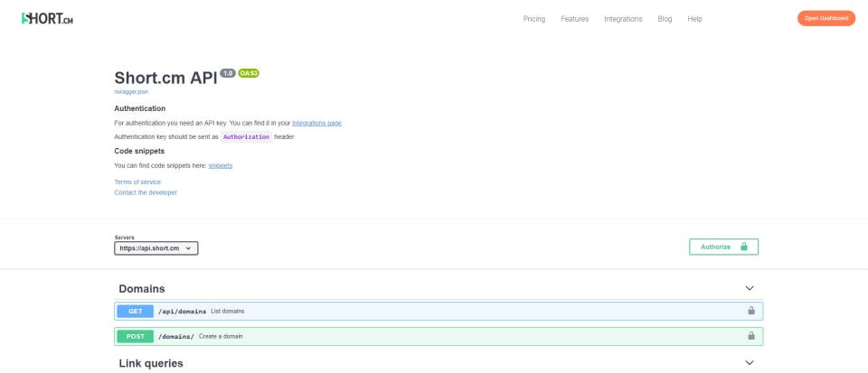This screenshot has width=868, height=373.
Task: Open the code snippets link
Action: click(221, 165)
